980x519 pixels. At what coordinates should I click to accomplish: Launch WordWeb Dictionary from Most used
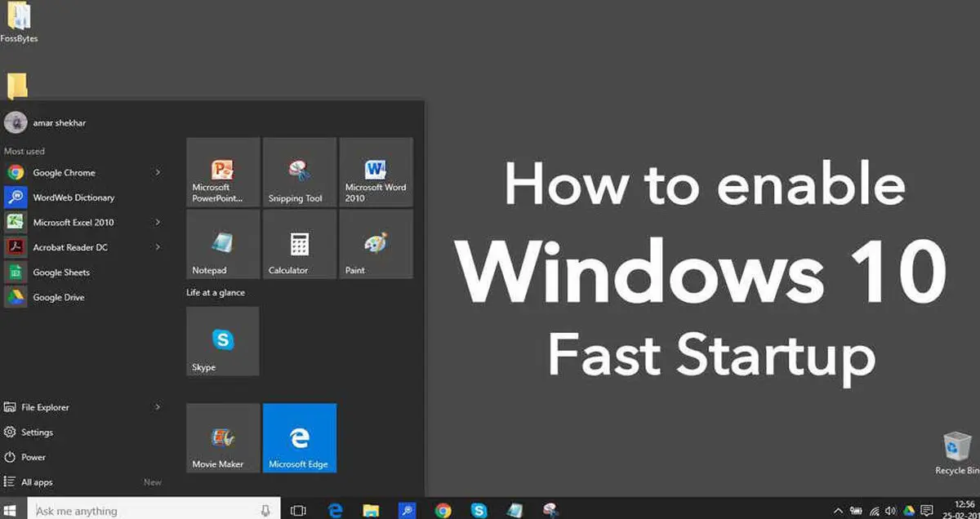click(82, 197)
